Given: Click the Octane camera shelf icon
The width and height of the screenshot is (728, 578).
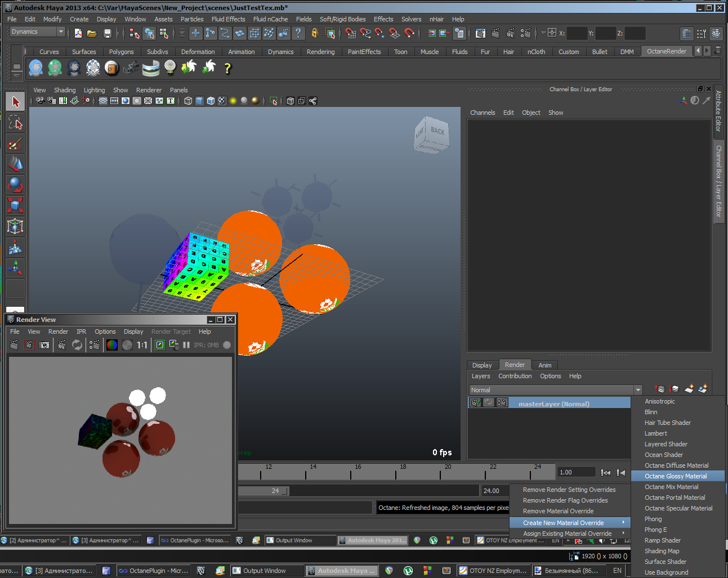Looking at the screenshot, I should [x=131, y=68].
